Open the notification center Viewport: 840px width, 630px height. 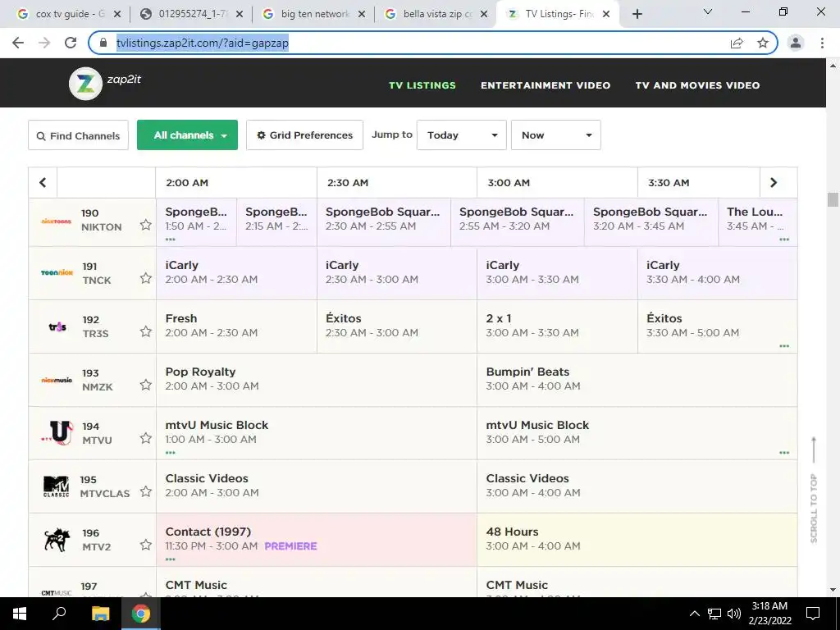click(813, 614)
